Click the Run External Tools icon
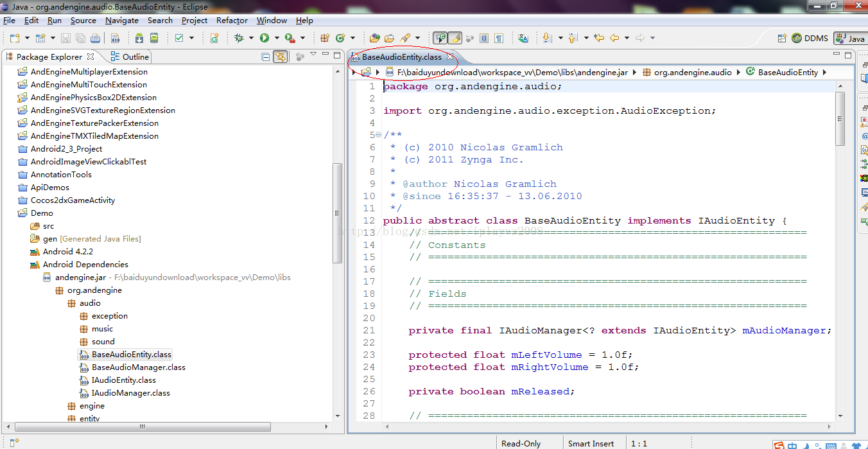 pos(290,38)
